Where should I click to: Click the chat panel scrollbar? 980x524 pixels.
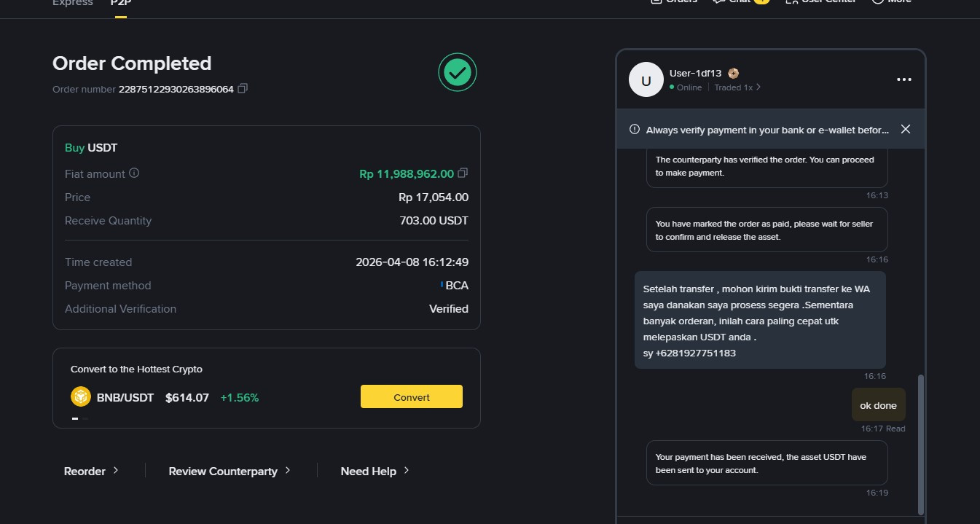tap(920, 445)
